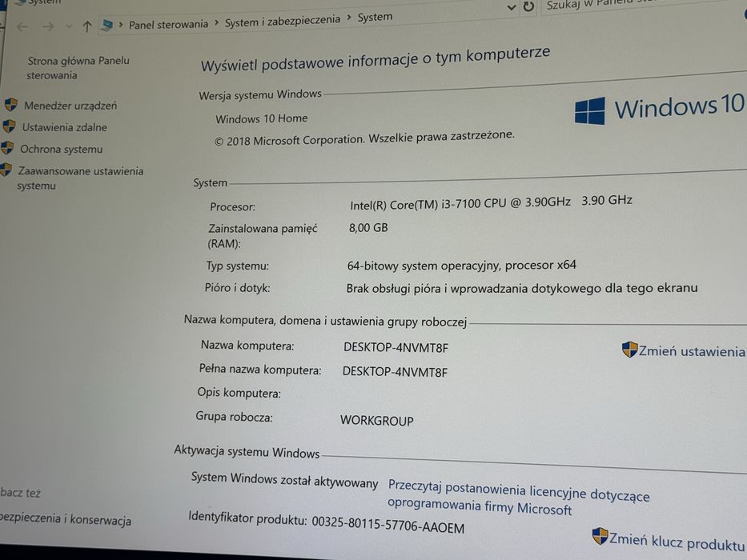Open Menedżer urządzeń

70,106
